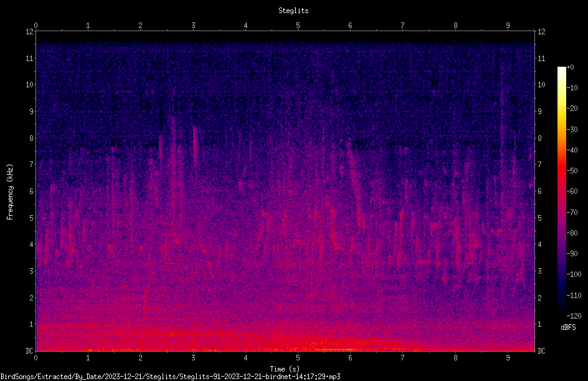
Task: Click the DC label on the left frequency axis
Action: [x=30, y=350]
